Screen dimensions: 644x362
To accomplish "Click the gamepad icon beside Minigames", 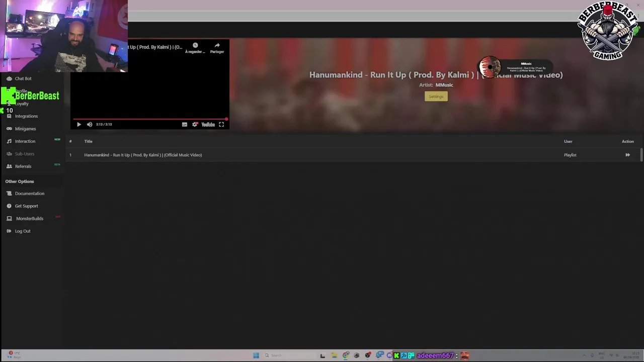I will point(9,129).
